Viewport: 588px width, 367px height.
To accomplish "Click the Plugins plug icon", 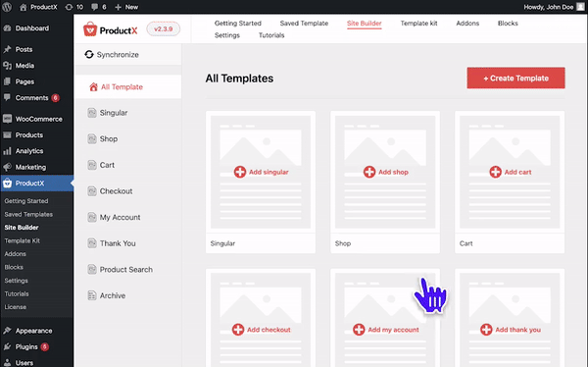I will (7, 346).
